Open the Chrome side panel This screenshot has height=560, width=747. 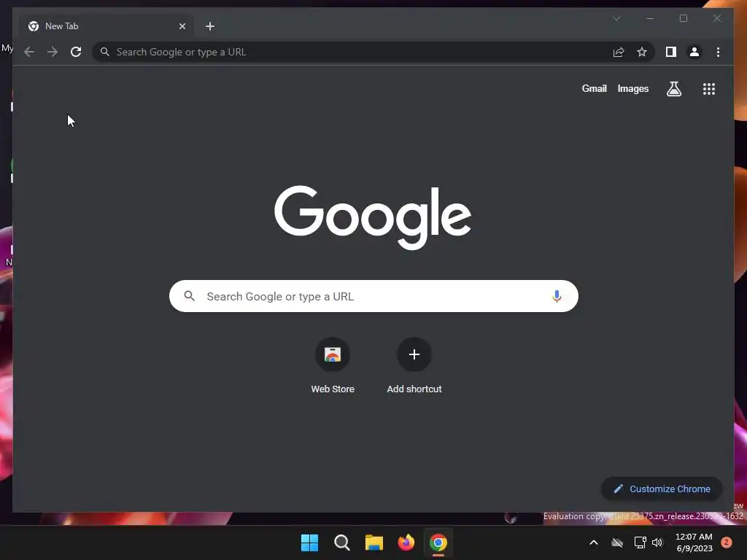point(671,52)
